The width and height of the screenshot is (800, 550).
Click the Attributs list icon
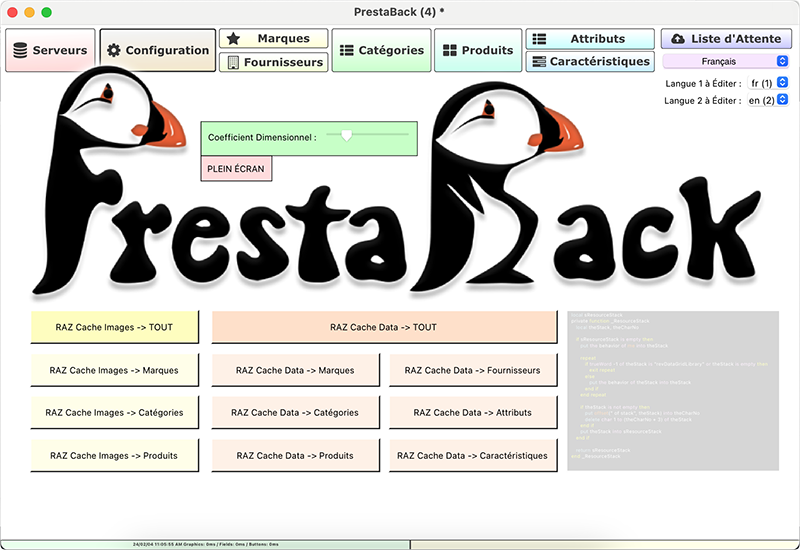coord(539,39)
